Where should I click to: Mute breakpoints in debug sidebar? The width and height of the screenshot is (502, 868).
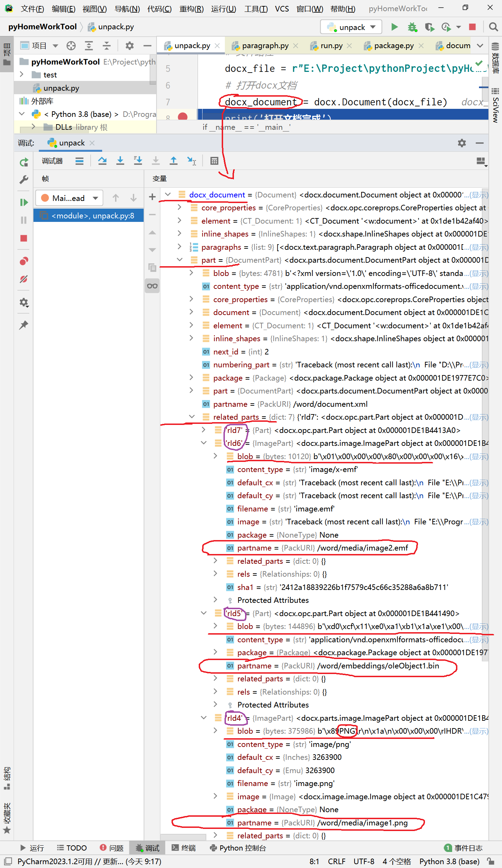[24, 279]
